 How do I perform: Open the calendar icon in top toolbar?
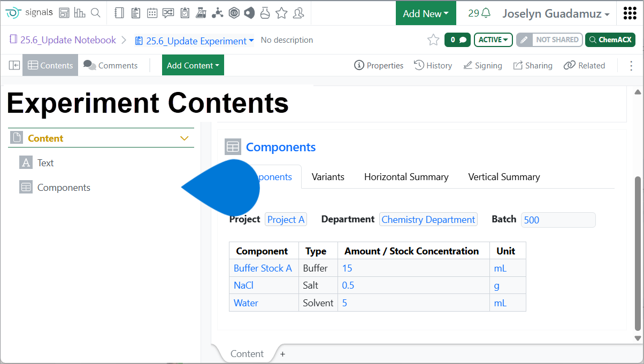click(x=152, y=13)
